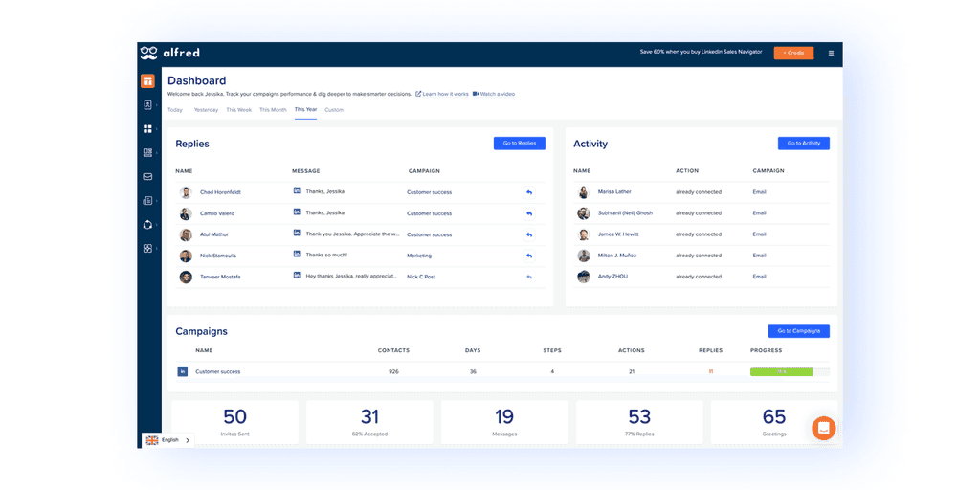The image size is (980, 490).
Task: Click the Customer success progress bar
Action: pyautogui.click(x=790, y=372)
